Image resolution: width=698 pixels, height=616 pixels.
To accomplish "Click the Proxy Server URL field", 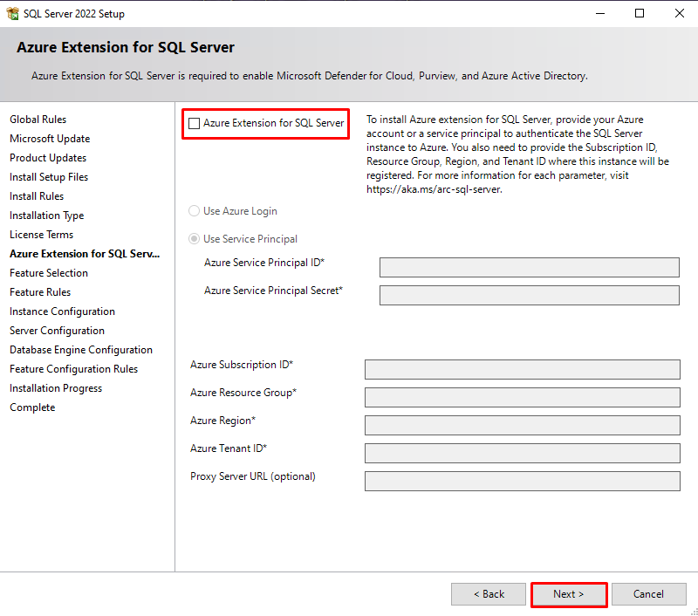I will (x=522, y=481).
